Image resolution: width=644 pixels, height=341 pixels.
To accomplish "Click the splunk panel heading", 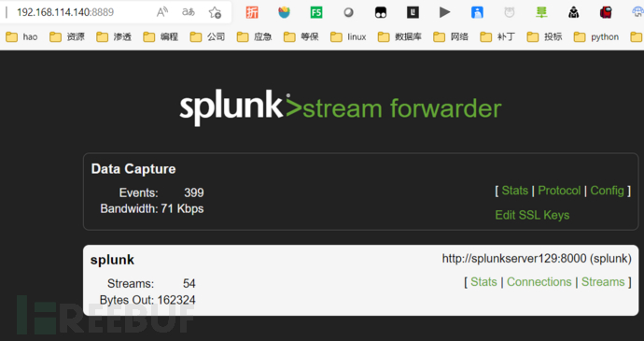I will pos(112,260).
